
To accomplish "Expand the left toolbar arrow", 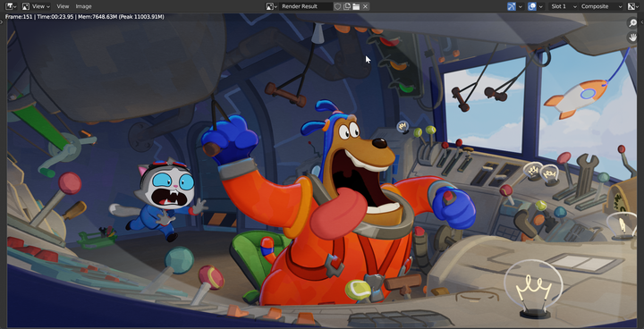I will click(2, 22).
